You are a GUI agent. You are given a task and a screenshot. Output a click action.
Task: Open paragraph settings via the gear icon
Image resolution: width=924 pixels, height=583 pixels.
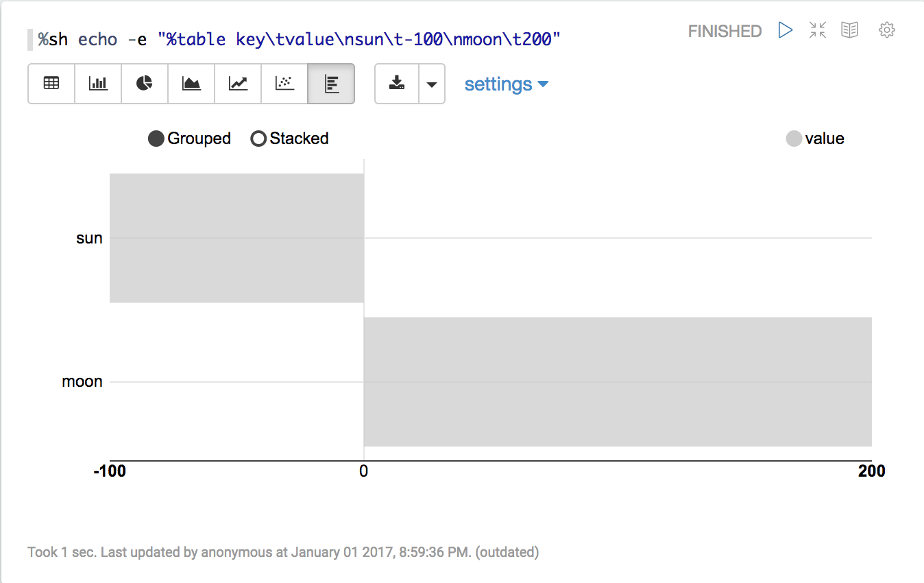pos(887,30)
